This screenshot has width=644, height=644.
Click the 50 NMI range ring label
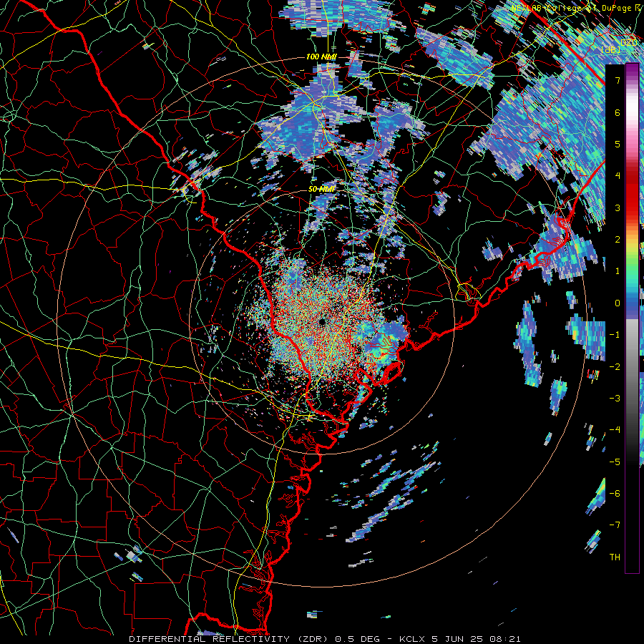(x=321, y=190)
